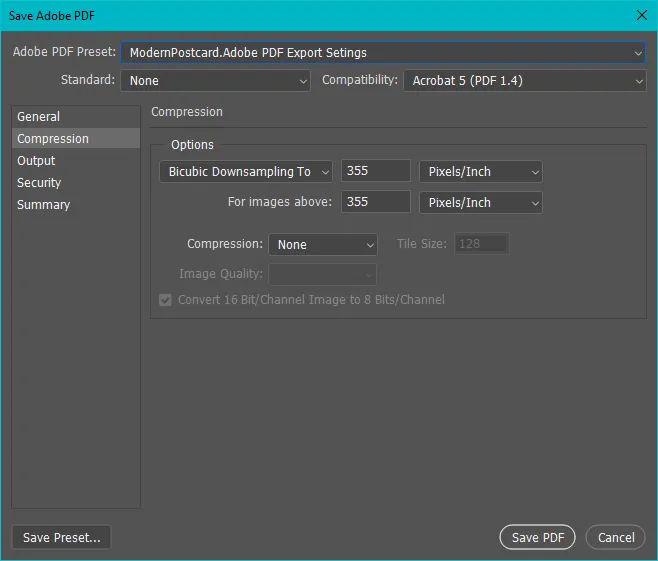
Task: Click the Save Preset... button
Action: coord(61,537)
